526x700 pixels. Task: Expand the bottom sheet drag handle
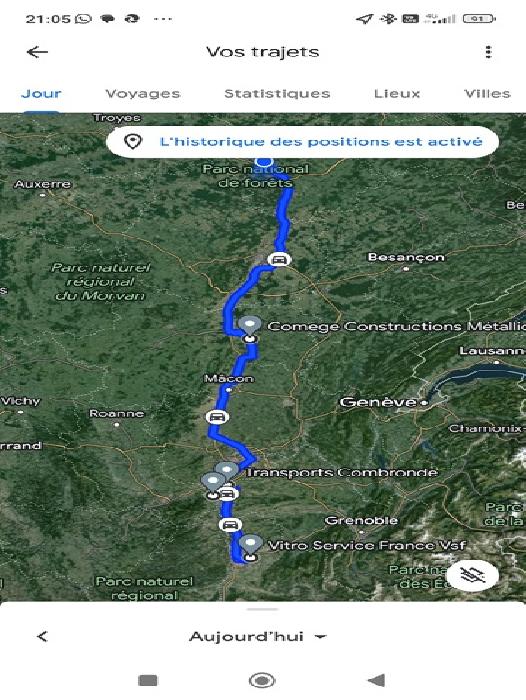coord(263,609)
